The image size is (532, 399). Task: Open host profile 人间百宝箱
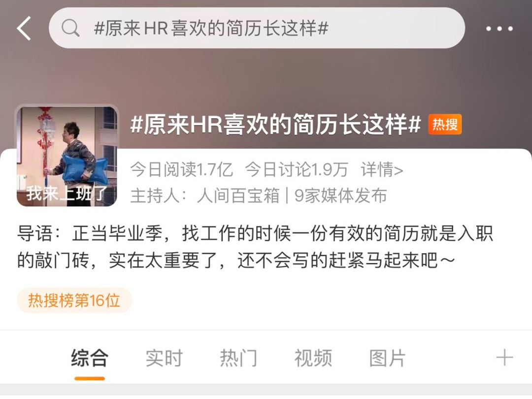pyautogui.click(x=238, y=196)
